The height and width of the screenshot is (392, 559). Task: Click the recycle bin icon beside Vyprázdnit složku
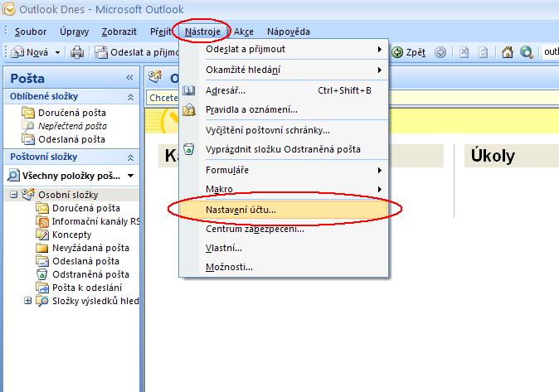coord(188,149)
